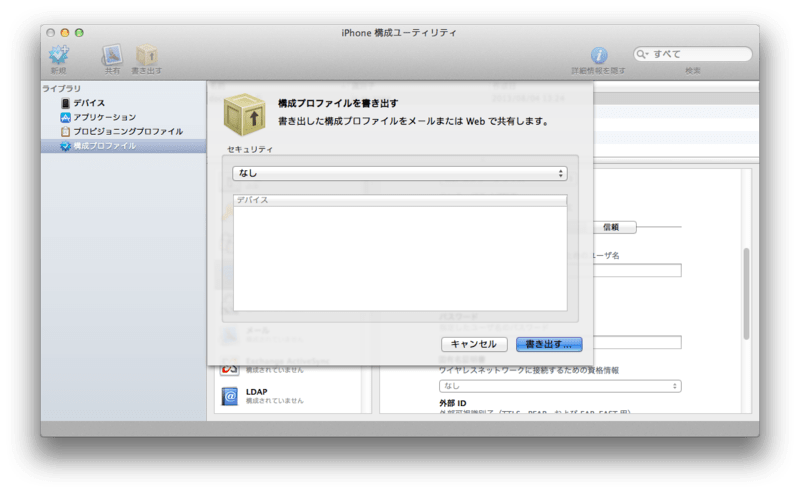The height and width of the screenshot is (493, 800).
Task: Open the なし dropdown under wireless credentials
Action: [x=560, y=386]
